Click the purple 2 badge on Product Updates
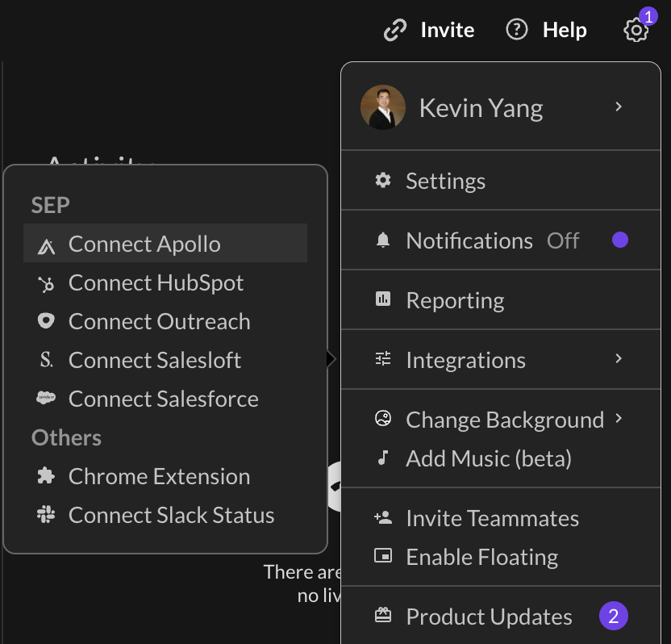This screenshot has height=644, width=671. (x=613, y=617)
